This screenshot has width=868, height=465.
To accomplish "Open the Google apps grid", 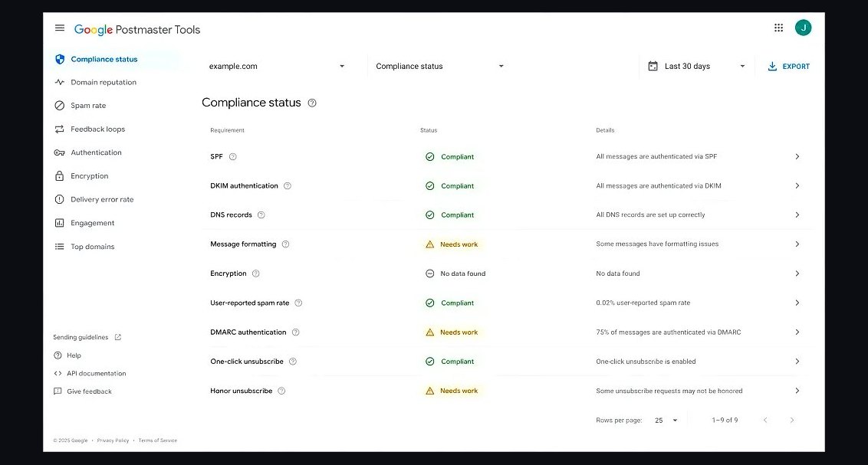I will point(778,28).
